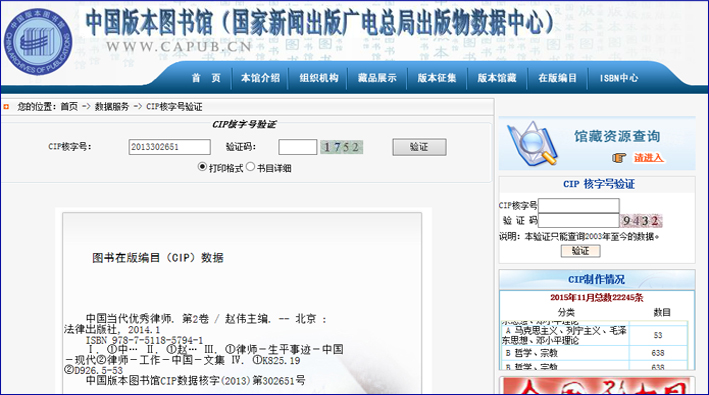709x395 pixels.
Task: Click the CIP数据核字(2013)第302651号 line
Action: 195,381
